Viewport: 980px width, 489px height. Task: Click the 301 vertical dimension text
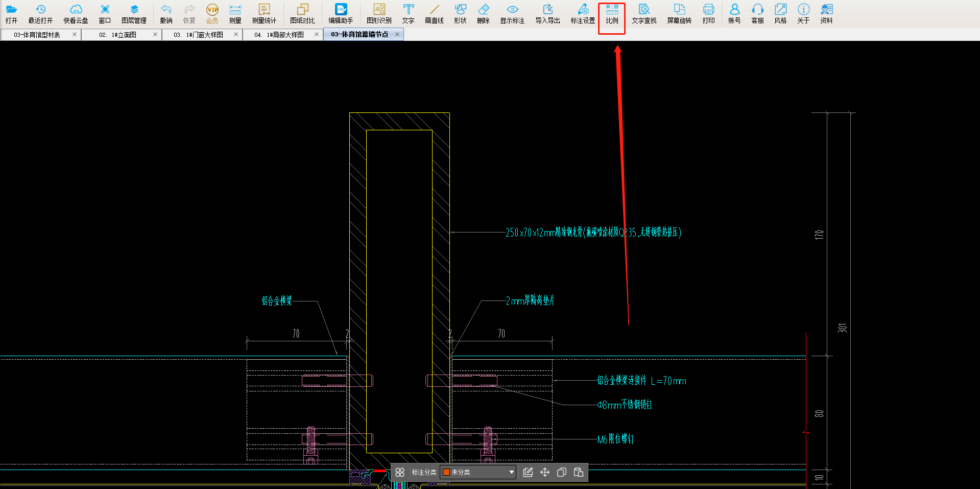click(x=843, y=328)
